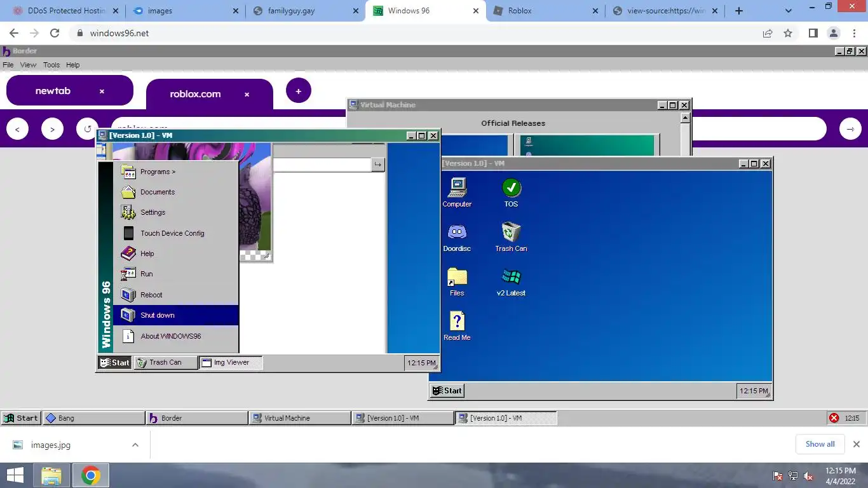
Task: Bookmark this page with star icon
Action: click(788, 33)
